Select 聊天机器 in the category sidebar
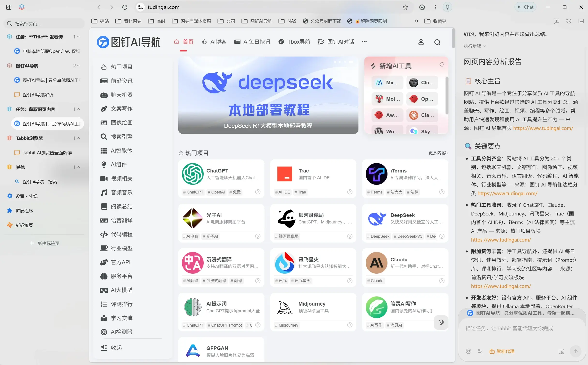Viewport: 588px width, 365px height. pos(121,95)
